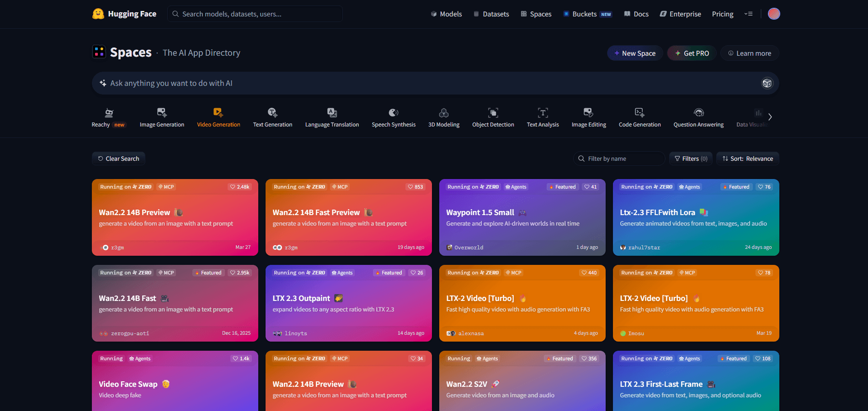The width and height of the screenshot is (868, 411).
Task: Open Enterprise in the top navigation
Action: [680, 14]
